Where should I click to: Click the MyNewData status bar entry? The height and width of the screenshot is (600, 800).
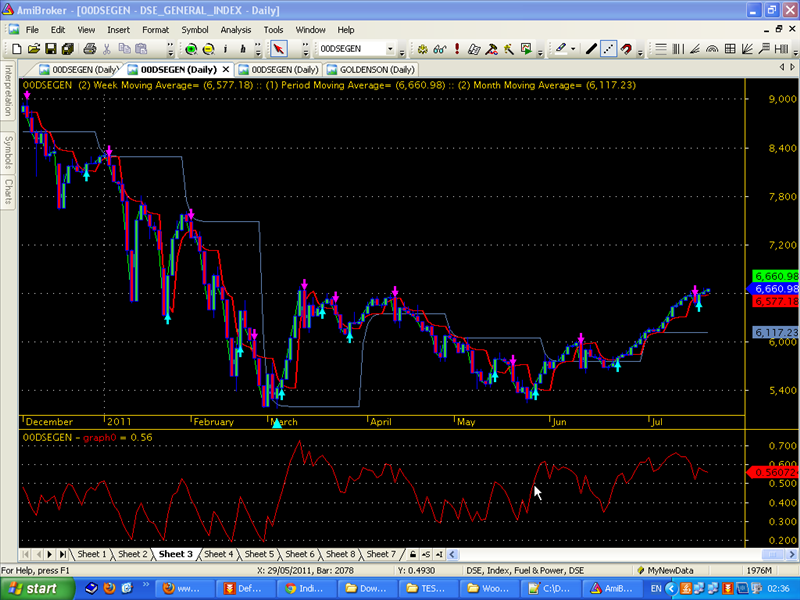[670, 570]
